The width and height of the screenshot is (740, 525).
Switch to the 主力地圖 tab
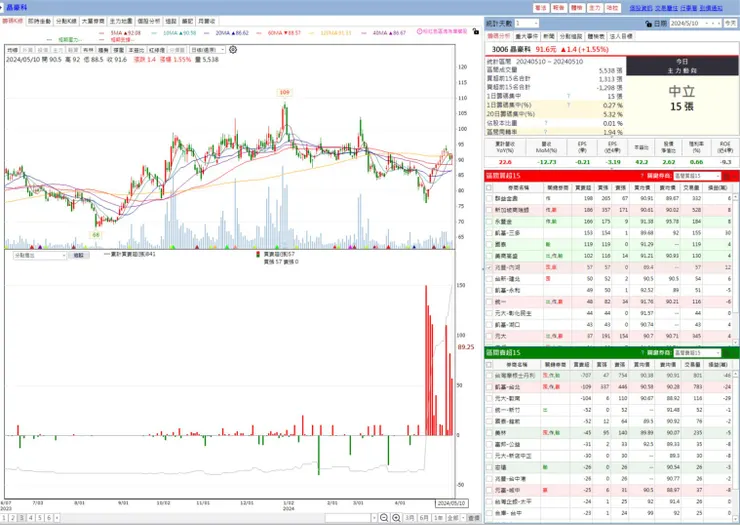(121, 21)
